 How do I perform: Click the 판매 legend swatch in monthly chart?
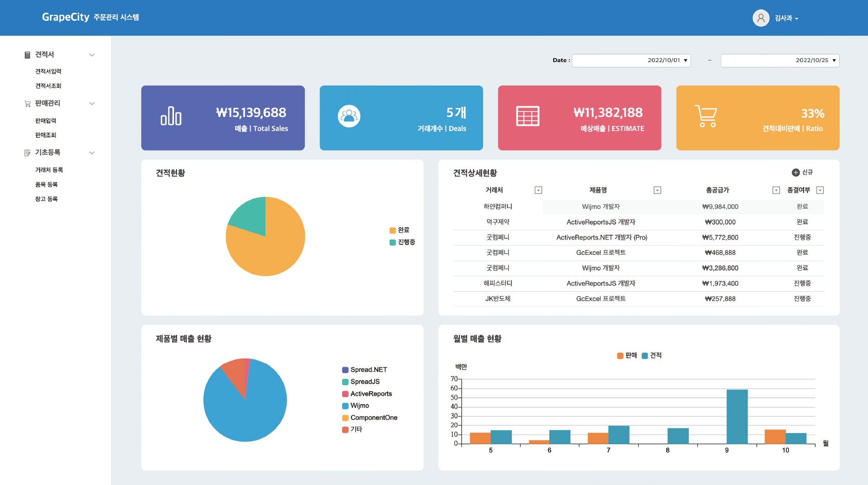pyautogui.click(x=620, y=356)
